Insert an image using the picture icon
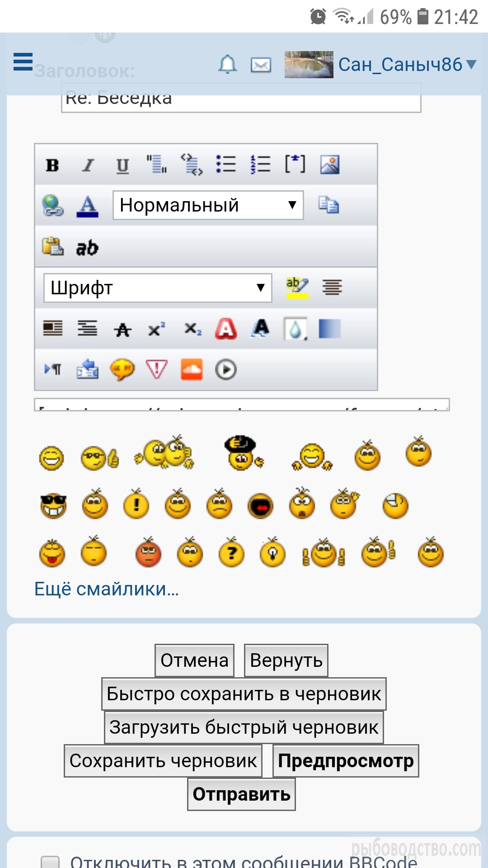The height and width of the screenshot is (868, 488). point(330,165)
